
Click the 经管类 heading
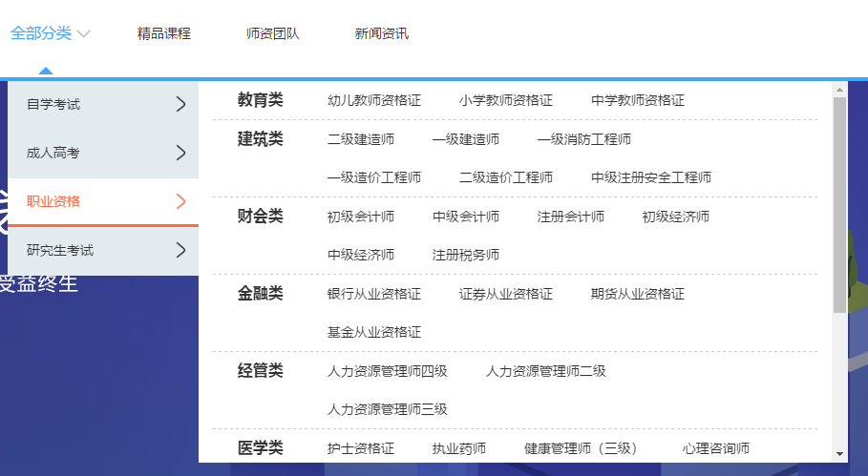click(x=260, y=371)
